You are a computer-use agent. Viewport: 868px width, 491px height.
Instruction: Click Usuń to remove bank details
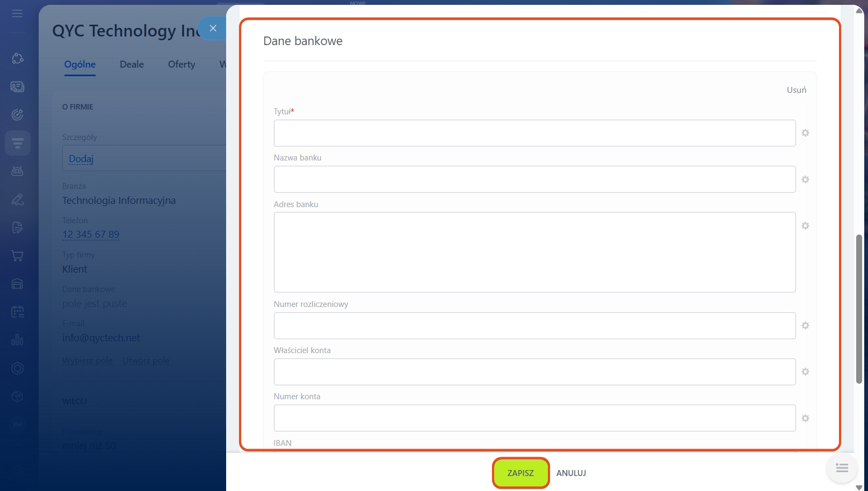coord(796,90)
